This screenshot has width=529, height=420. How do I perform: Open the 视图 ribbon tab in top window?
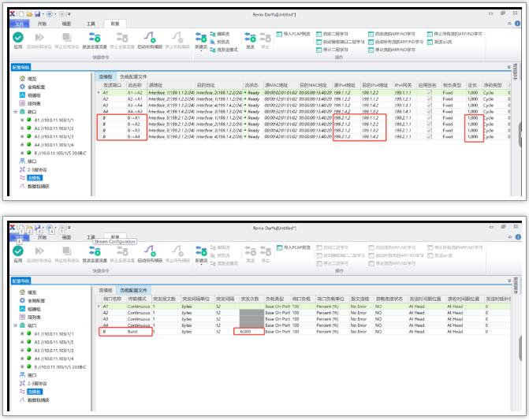67,24
